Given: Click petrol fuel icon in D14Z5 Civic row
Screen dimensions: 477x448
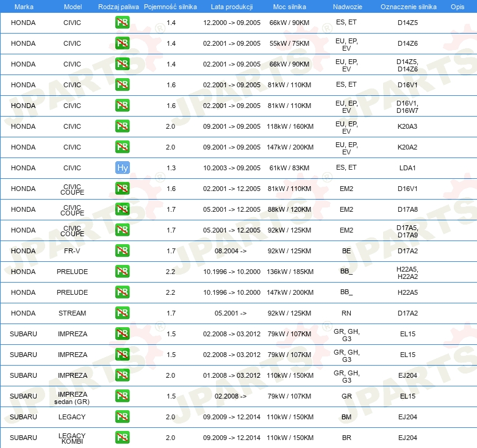Looking at the screenshot, I should [x=122, y=23].
